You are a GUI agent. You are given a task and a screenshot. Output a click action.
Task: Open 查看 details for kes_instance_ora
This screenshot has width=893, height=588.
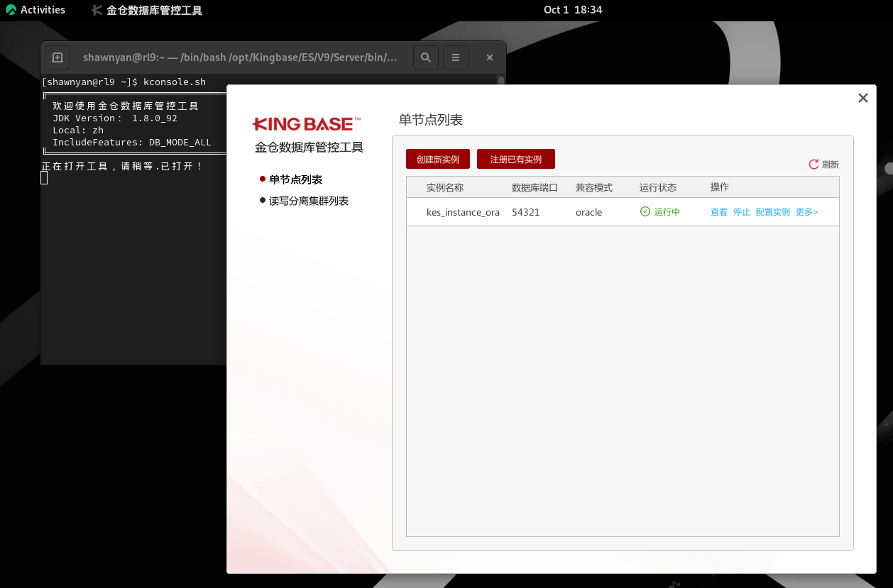coord(718,211)
